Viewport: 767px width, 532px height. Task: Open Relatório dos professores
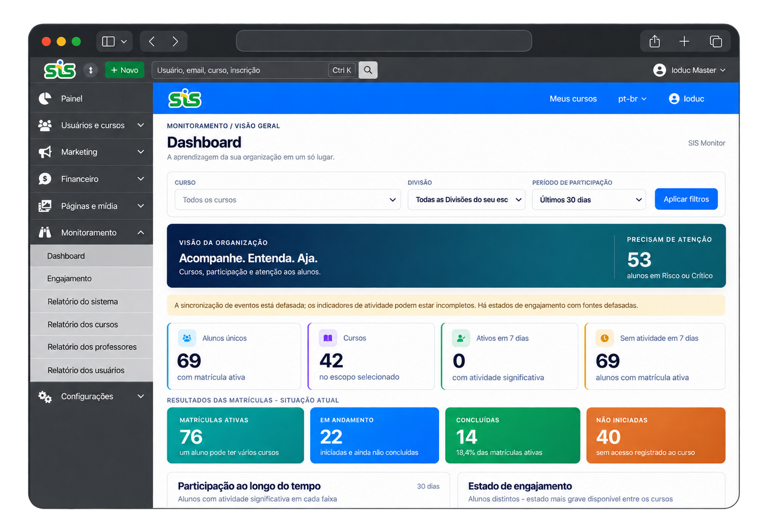(x=92, y=347)
